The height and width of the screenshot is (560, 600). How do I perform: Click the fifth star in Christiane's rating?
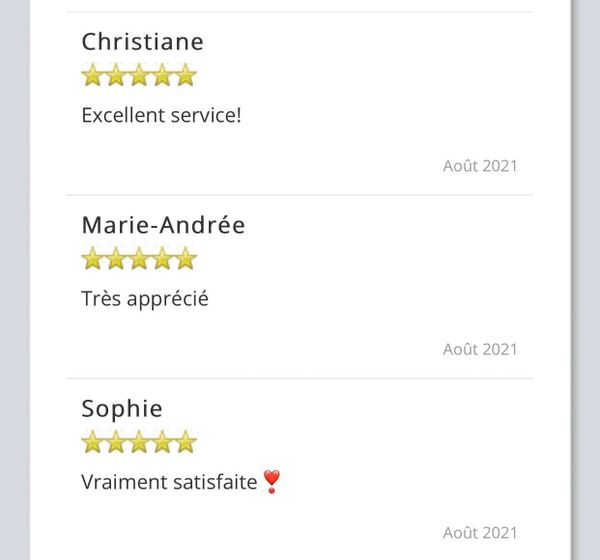click(x=185, y=75)
